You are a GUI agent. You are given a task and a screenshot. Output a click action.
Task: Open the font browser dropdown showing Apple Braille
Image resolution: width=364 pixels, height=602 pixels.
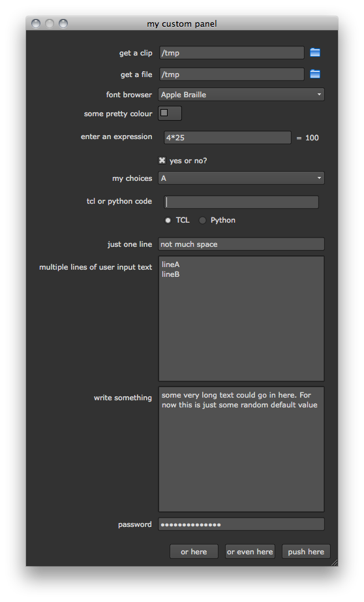pyautogui.click(x=241, y=95)
